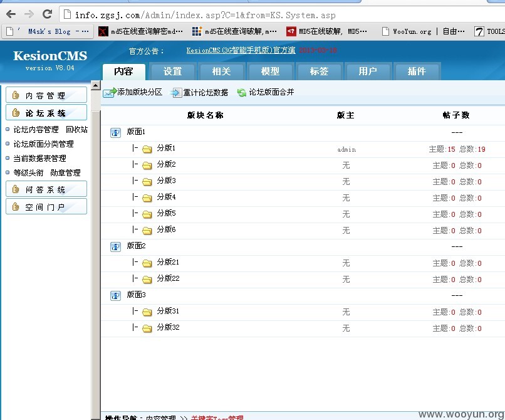Viewport: 505px width, 420px height.
Task: Click the 版主 column header
Action: [346, 115]
